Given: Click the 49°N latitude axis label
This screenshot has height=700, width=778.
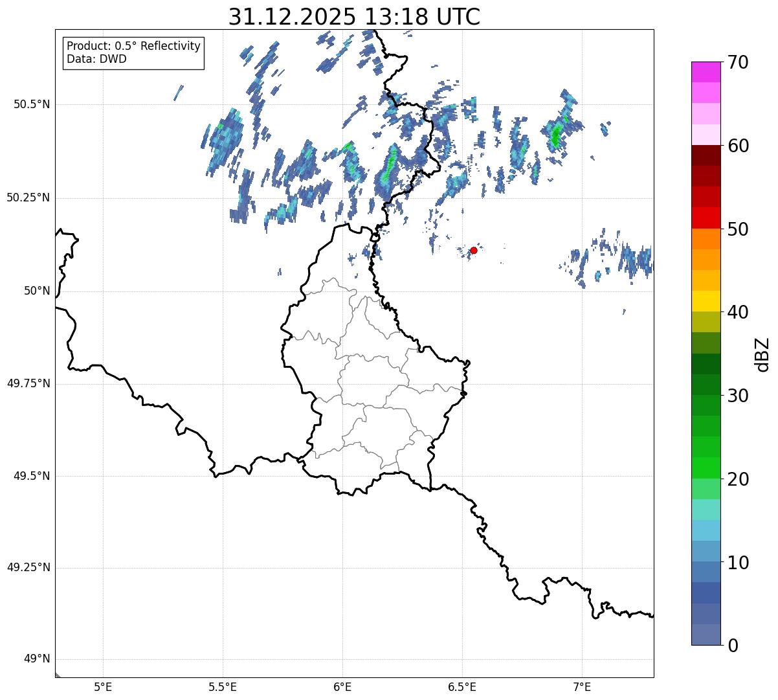Looking at the screenshot, I should point(36,659).
